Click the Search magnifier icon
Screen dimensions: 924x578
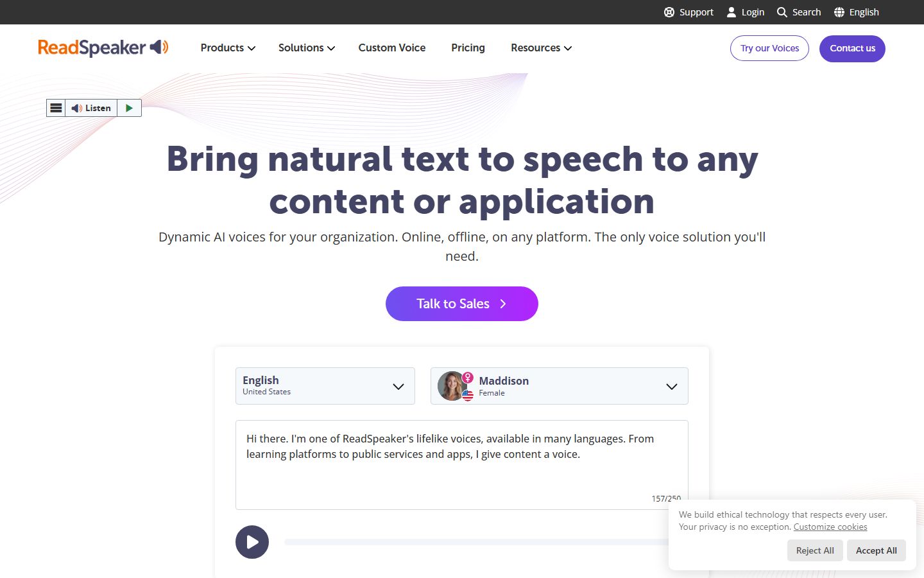(x=782, y=12)
